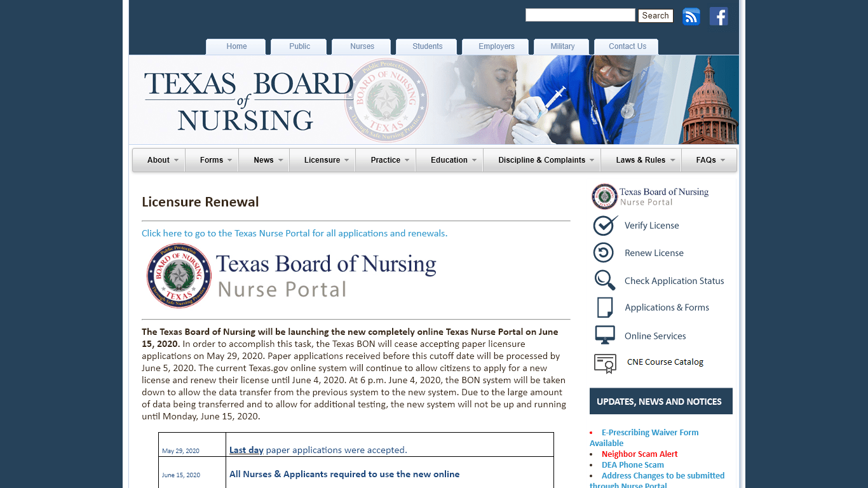
Task: Open the Military tab
Action: coord(562,46)
